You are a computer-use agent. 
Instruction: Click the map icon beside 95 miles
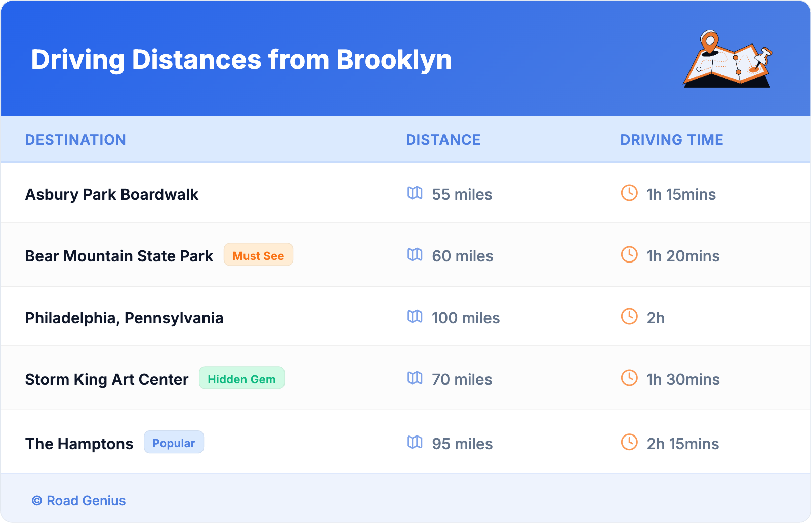[x=415, y=442]
